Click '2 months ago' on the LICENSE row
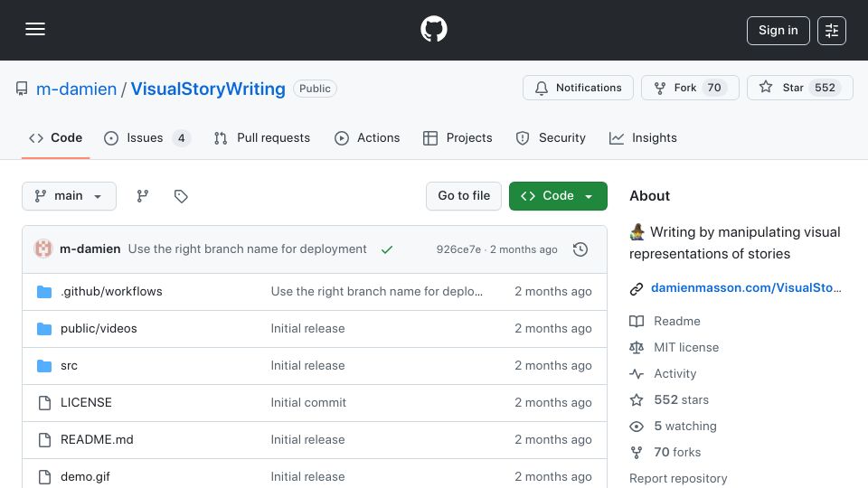Viewport: 868px width, 488px height. (x=553, y=403)
